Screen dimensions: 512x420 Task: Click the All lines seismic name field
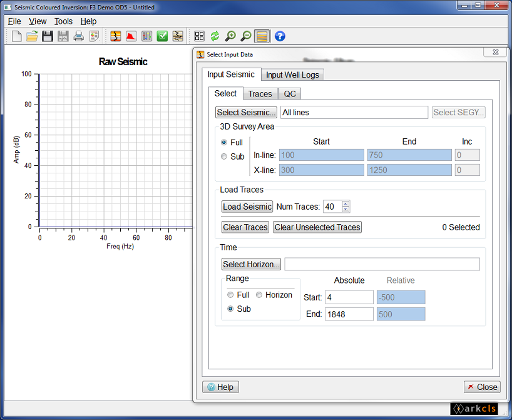(x=354, y=112)
